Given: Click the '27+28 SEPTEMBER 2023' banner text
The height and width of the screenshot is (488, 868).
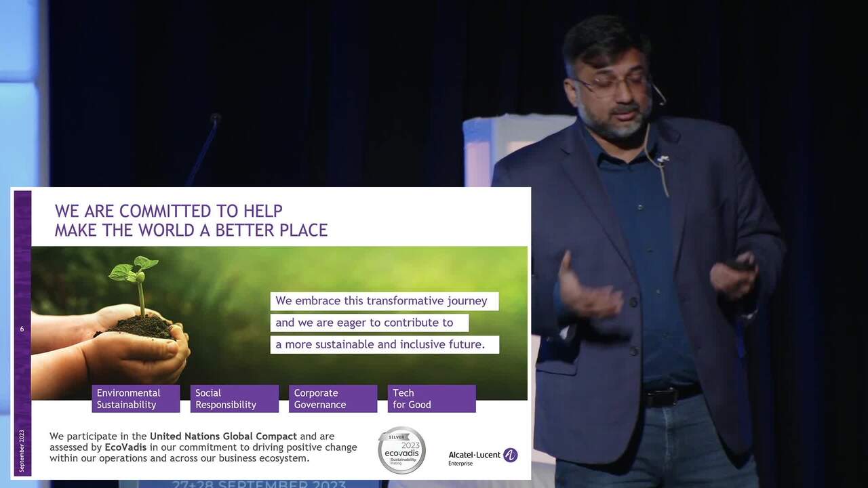Looking at the screenshot, I should tap(259, 484).
